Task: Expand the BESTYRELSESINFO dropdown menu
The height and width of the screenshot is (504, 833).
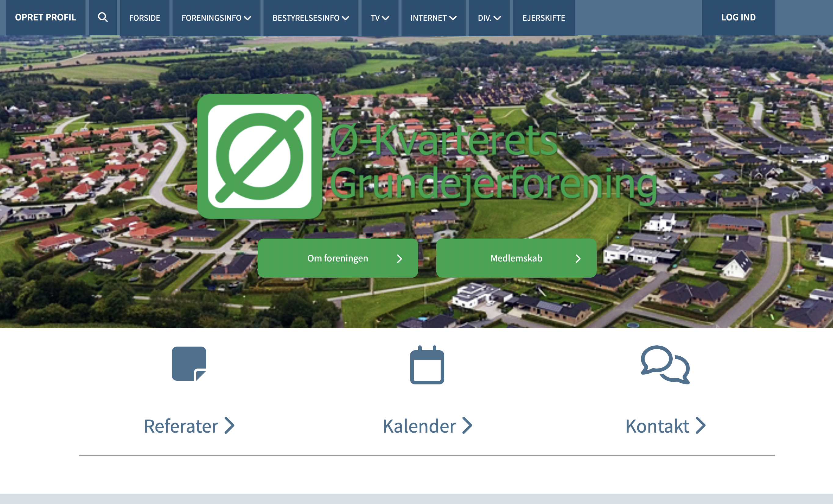Action: coord(311,18)
